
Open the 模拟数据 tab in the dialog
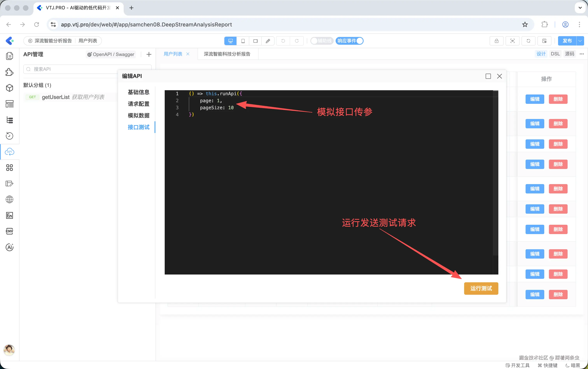(138, 115)
